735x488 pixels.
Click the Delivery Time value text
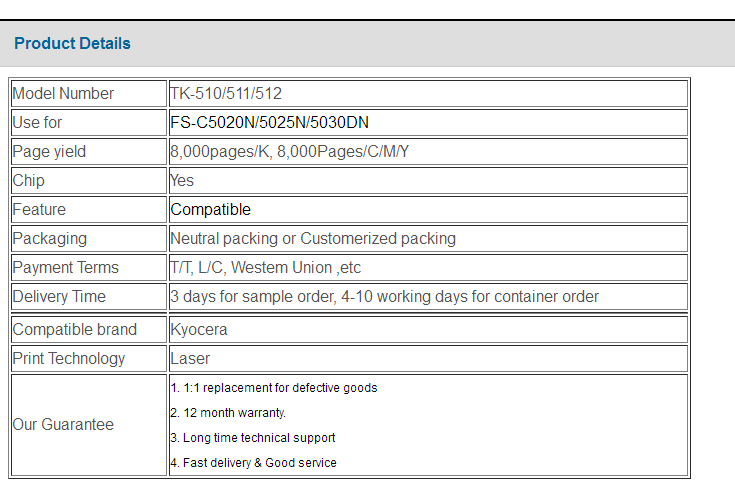[x=384, y=297]
